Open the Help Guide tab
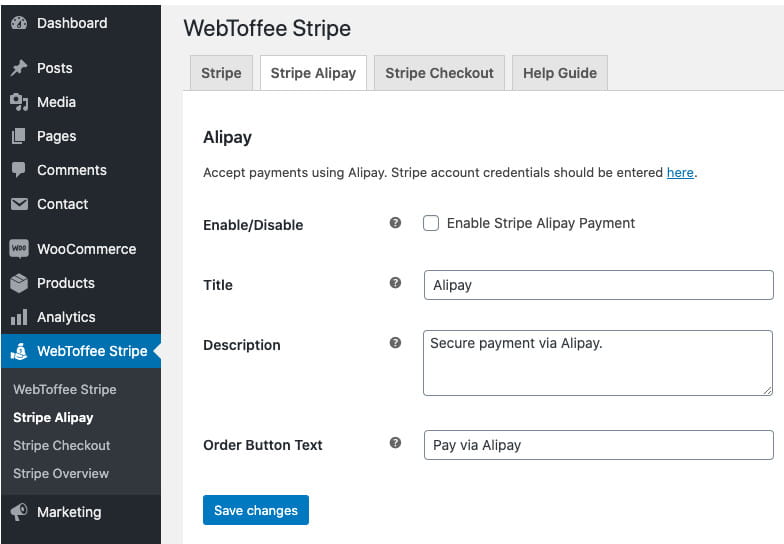 coord(560,73)
